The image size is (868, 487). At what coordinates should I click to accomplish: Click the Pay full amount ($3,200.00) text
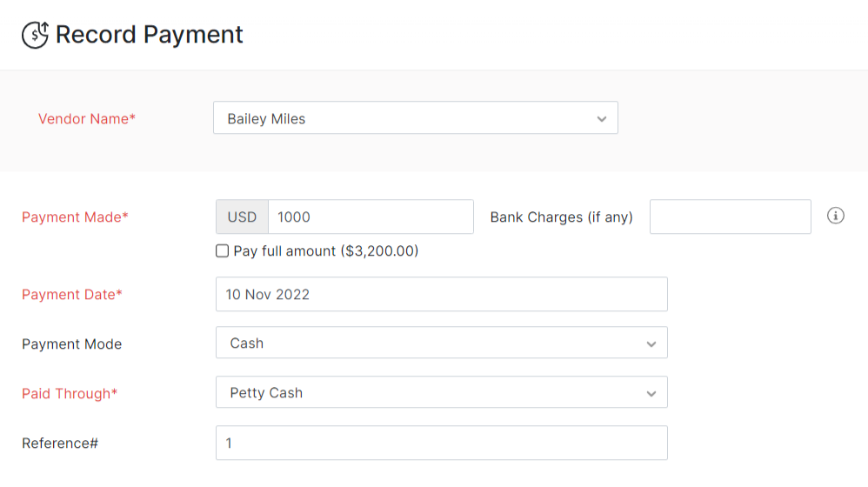coord(326,251)
